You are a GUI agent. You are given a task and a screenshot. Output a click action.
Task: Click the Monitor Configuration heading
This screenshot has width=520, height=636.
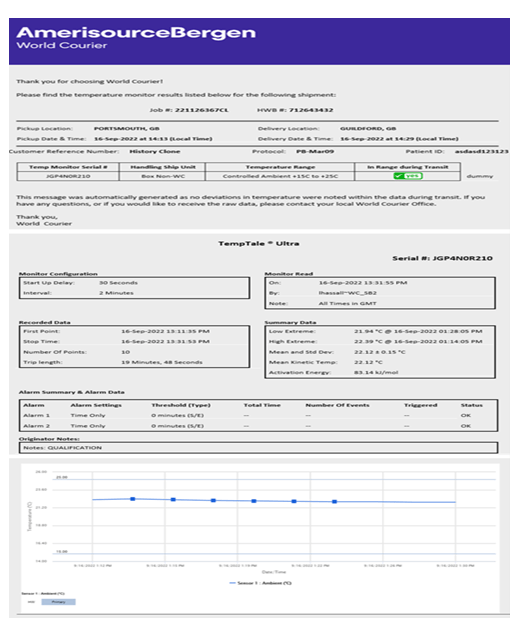tap(58, 274)
